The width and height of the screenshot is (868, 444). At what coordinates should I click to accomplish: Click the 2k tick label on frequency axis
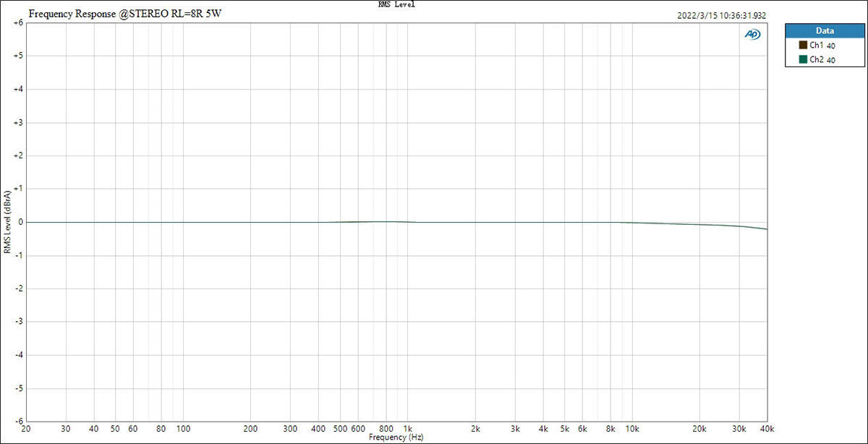[x=476, y=429]
